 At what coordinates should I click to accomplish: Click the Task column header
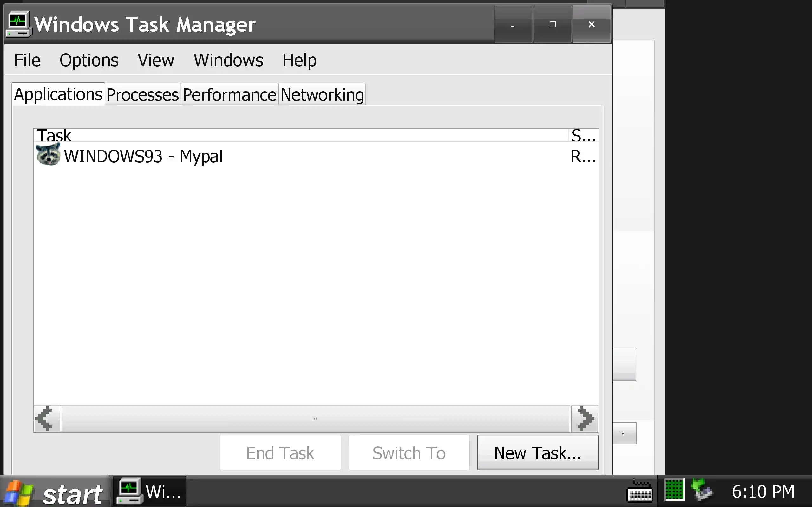point(54,136)
